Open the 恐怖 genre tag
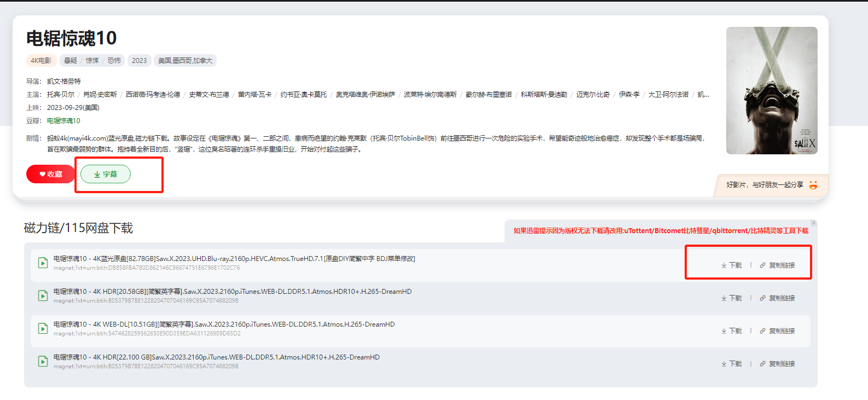The height and width of the screenshot is (400, 868). click(x=114, y=61)
